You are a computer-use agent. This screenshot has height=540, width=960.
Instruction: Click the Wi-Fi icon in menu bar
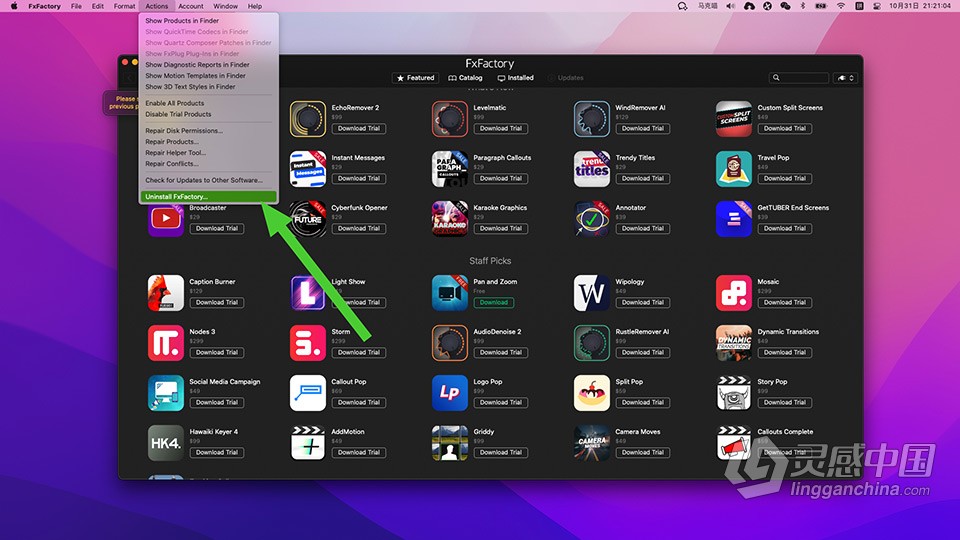pyautogui.click(x=841, y=6)
